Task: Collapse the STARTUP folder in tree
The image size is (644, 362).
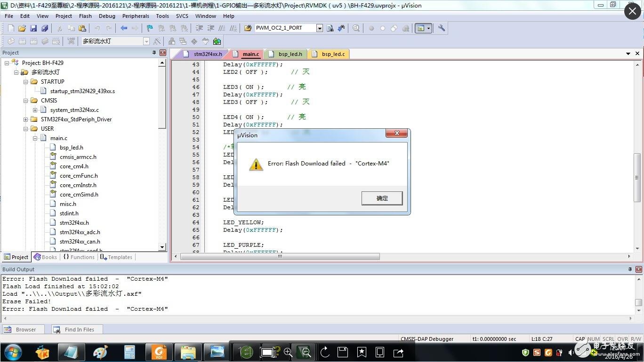Action: click(x=26, y=82)
